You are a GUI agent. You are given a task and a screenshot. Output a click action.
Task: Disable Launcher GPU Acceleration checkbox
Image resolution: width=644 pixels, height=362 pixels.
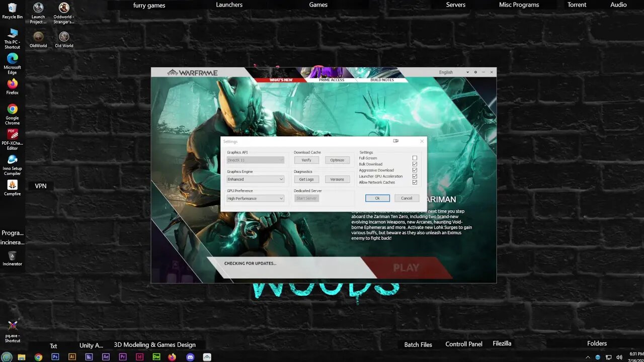(415, 176)
